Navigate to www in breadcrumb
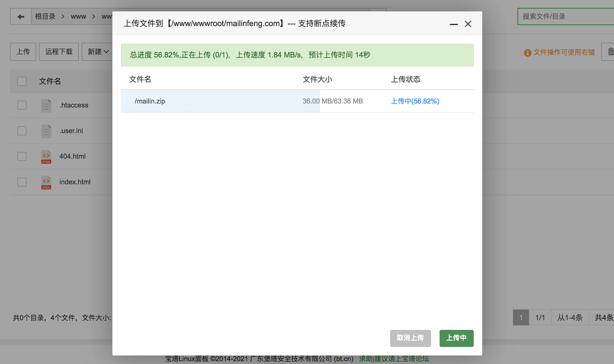 [78, 16]
